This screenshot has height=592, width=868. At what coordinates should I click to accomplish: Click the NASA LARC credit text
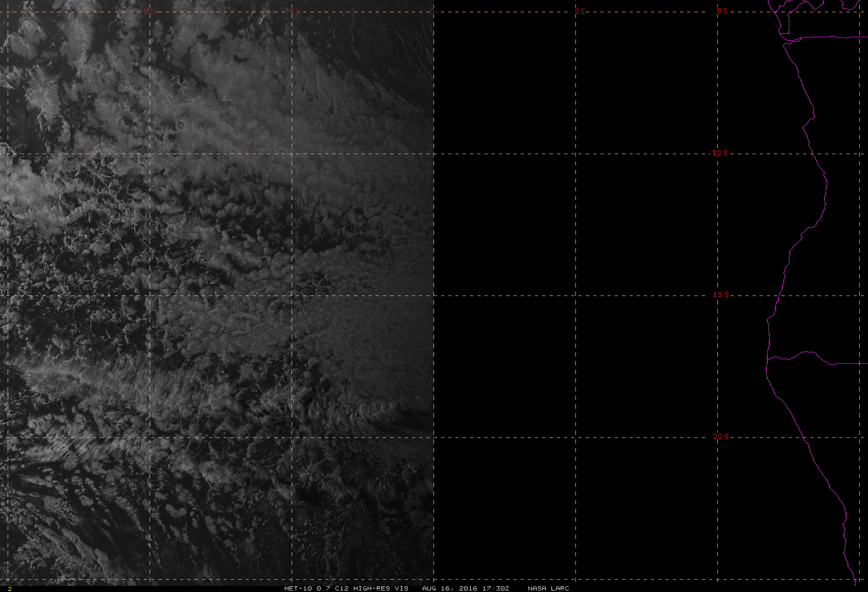[548, 588]
